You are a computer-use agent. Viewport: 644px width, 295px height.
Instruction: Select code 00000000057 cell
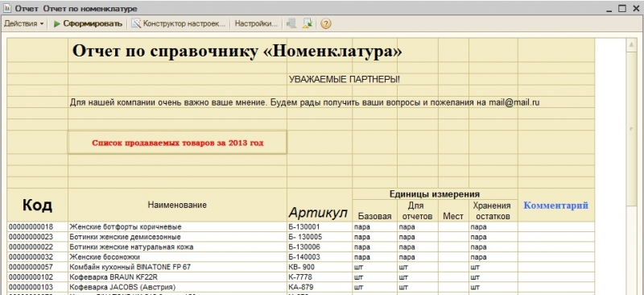click(37, 267)
